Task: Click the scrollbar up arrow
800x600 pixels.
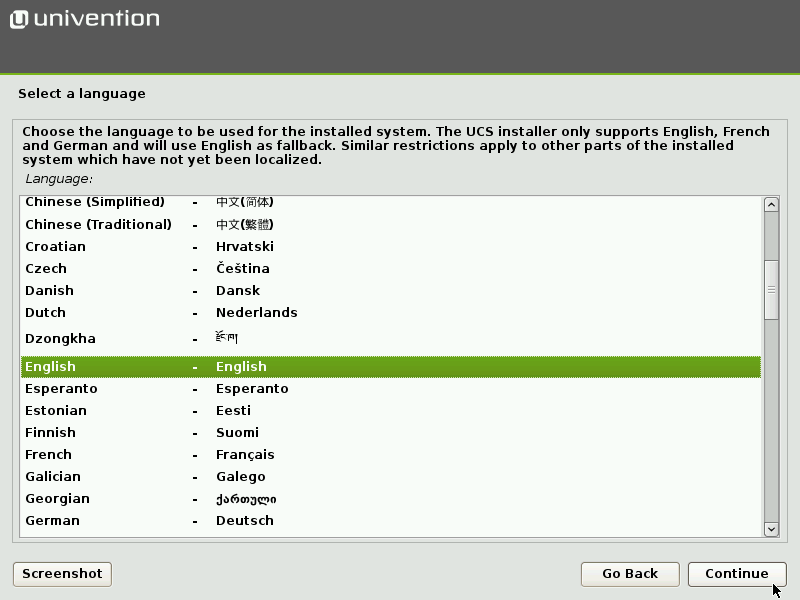Action: 771,204
